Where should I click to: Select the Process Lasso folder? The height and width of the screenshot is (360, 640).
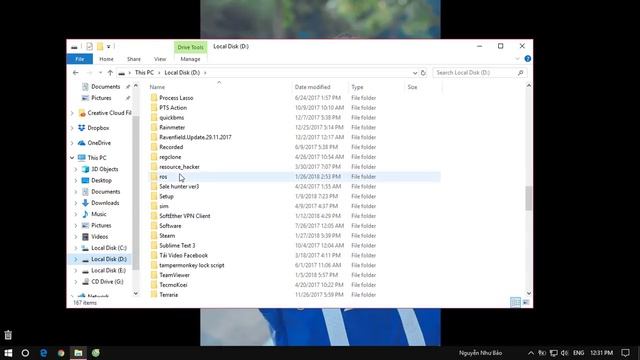pyautogui.click(x=176, y=98)
